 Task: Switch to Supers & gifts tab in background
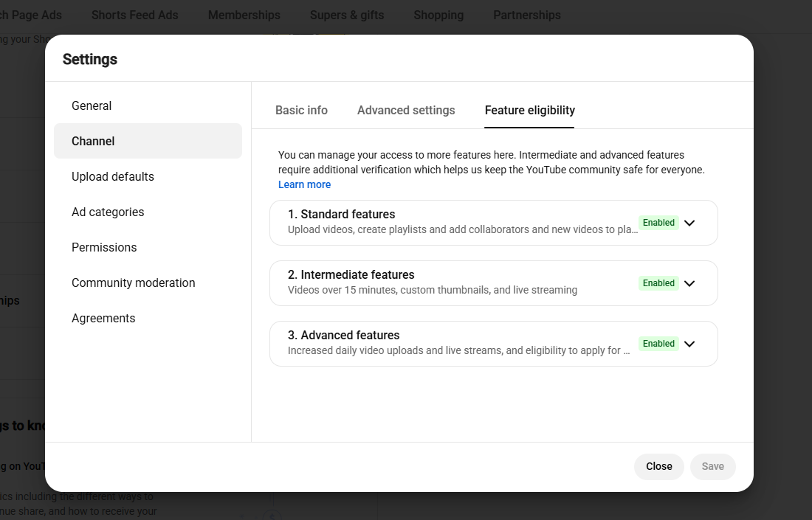tap(347, 15)
